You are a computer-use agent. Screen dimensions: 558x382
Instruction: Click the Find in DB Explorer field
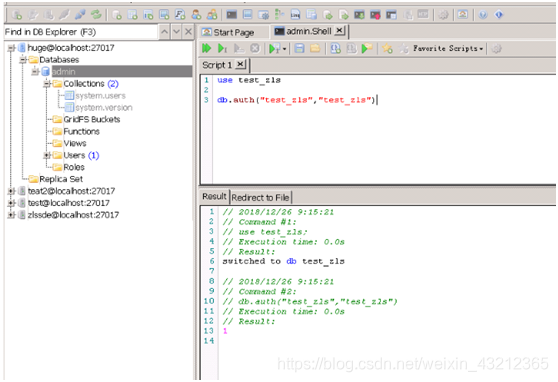pos(80,32)
